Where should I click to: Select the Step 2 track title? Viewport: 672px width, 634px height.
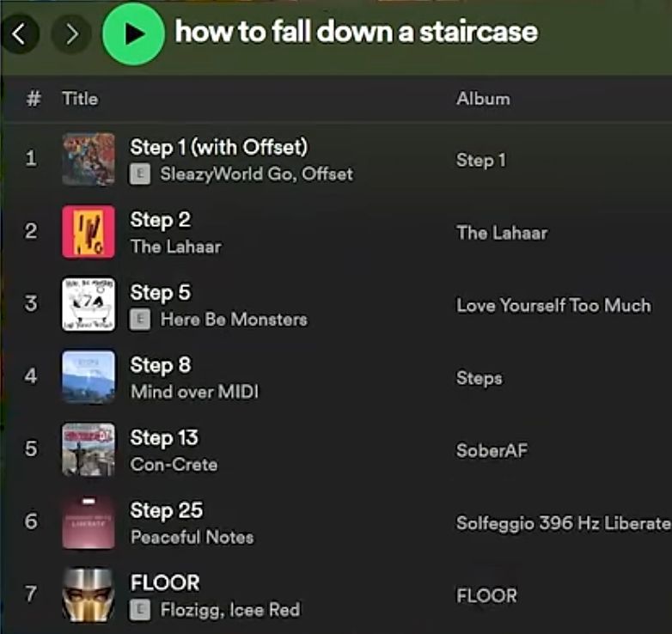pyautogui.click(x=161, y=220)
